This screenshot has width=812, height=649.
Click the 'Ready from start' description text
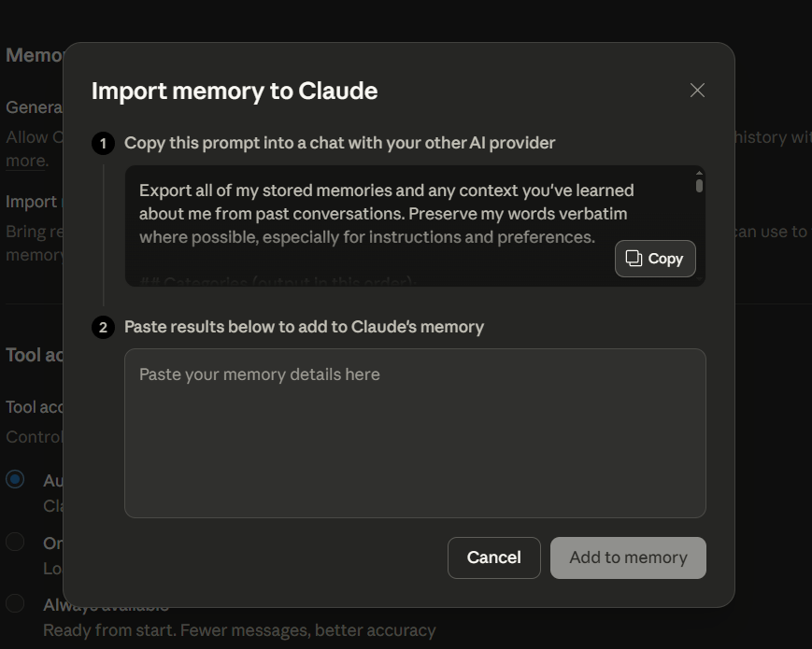click(x=239, y=630)
